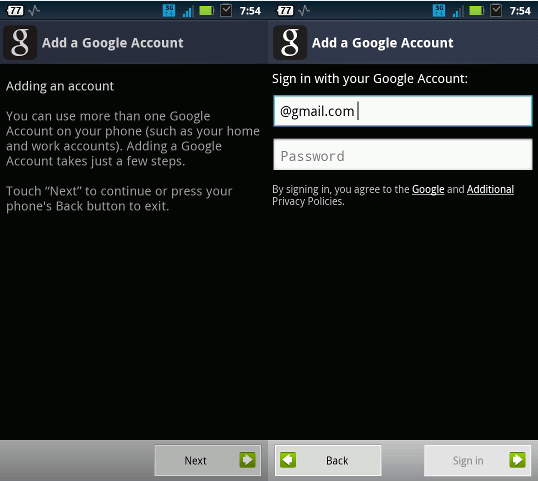This screenshot has width=538, height=481.
Task: Tap the left screen 'Add a Google Account' title
Action: click(113, 43)
